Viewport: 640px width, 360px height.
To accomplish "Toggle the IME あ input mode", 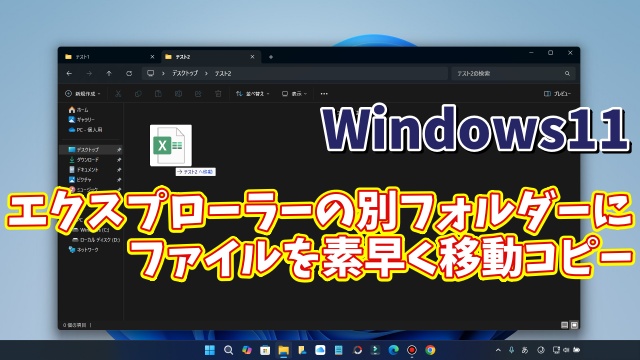I will (x=525, y=350).
